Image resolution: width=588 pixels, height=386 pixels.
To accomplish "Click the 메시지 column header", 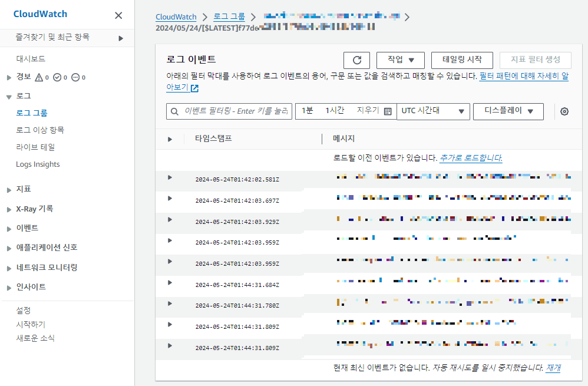I will point(343,138).
